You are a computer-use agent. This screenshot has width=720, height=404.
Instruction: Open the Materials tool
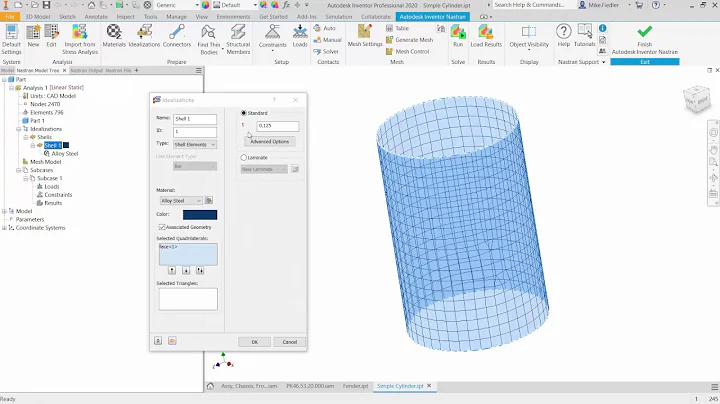pyautogui.click(x=114, y=36)
